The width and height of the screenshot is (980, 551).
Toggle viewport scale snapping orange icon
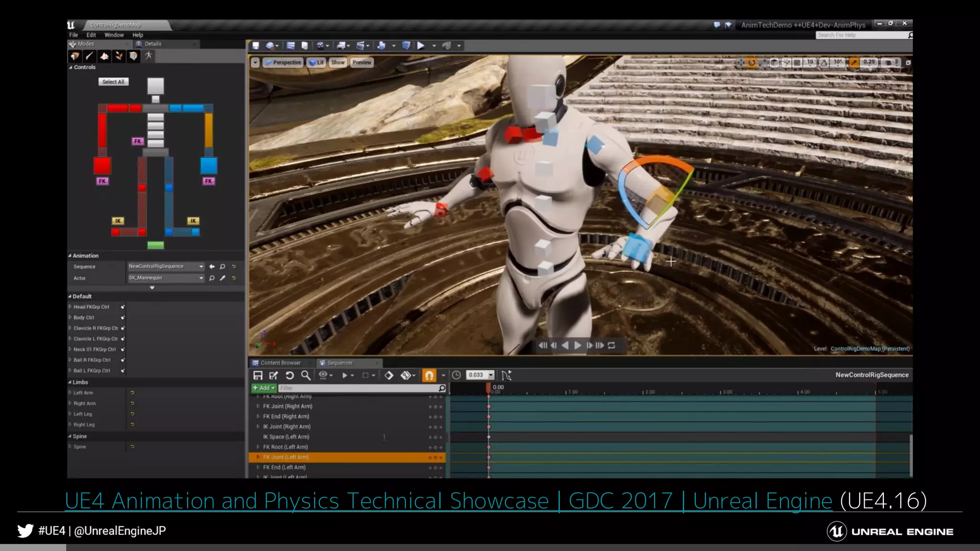coord(854,63)
